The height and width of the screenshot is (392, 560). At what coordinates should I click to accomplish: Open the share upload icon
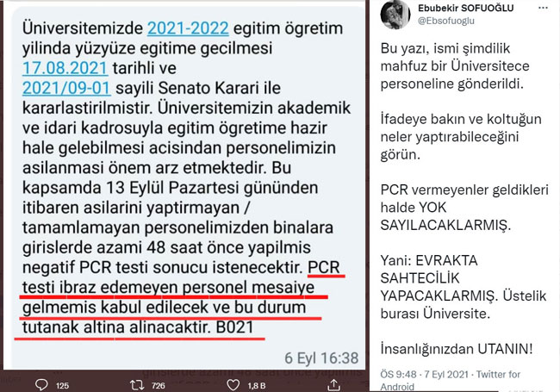click(333, 385)
